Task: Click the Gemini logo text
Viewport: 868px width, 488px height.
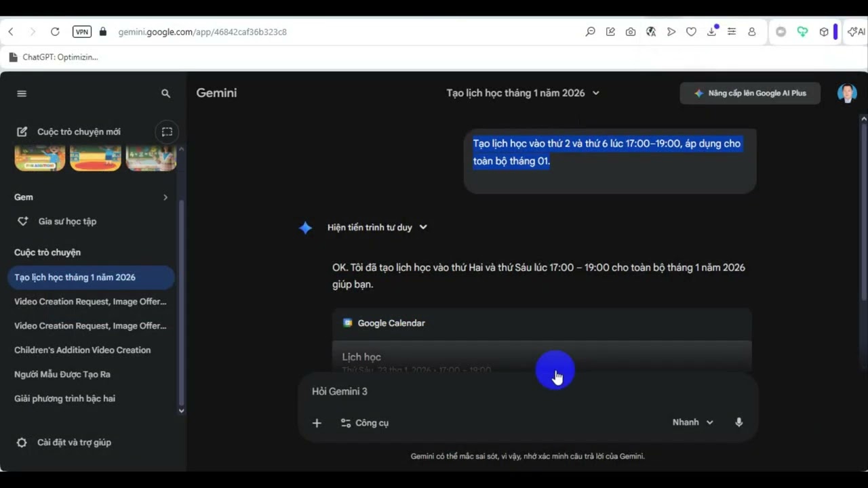Action: [x=216, y=93]
